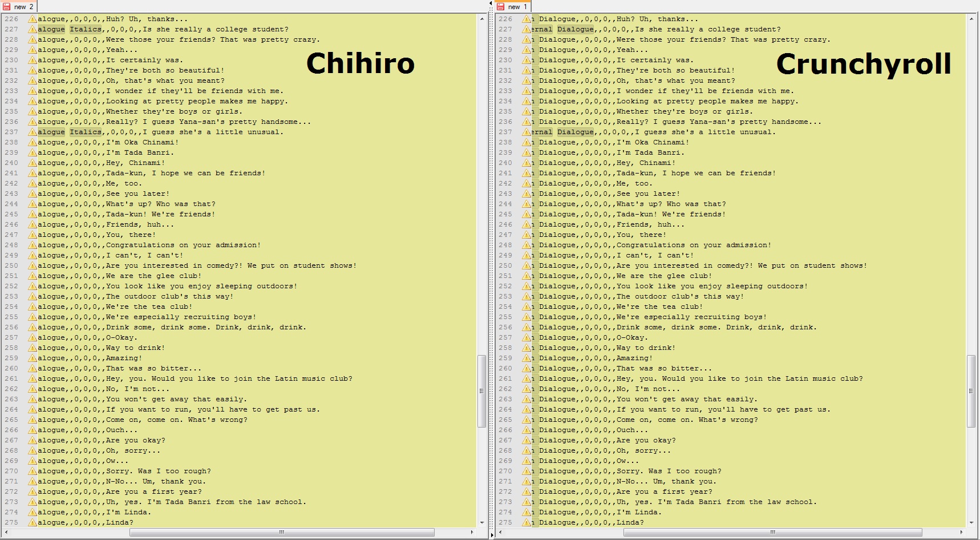Click the scroll-up arrow of new 1 pane
Viewport: 980px width, 540px height.
click(x=971, y=19)
